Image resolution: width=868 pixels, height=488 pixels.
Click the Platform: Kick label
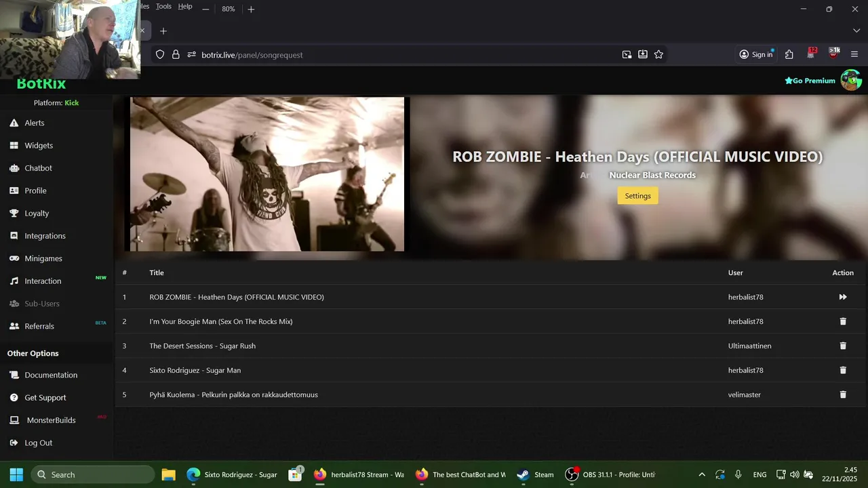56,103
